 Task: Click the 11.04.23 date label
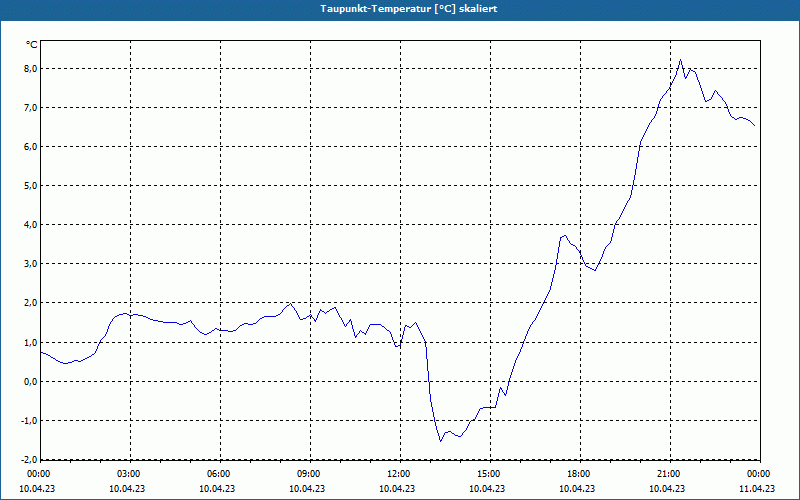point(757,488)
